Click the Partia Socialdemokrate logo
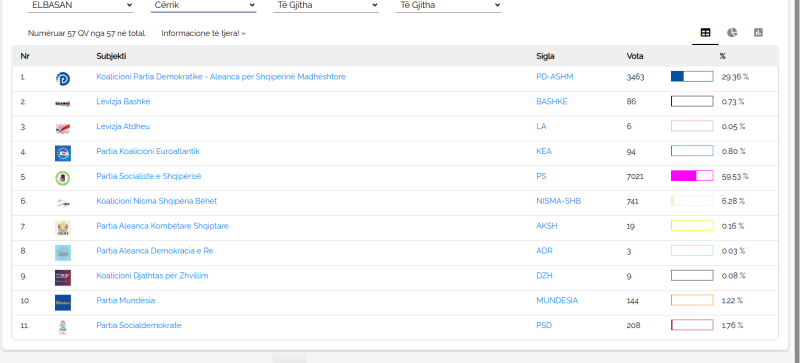 [63, 327]
